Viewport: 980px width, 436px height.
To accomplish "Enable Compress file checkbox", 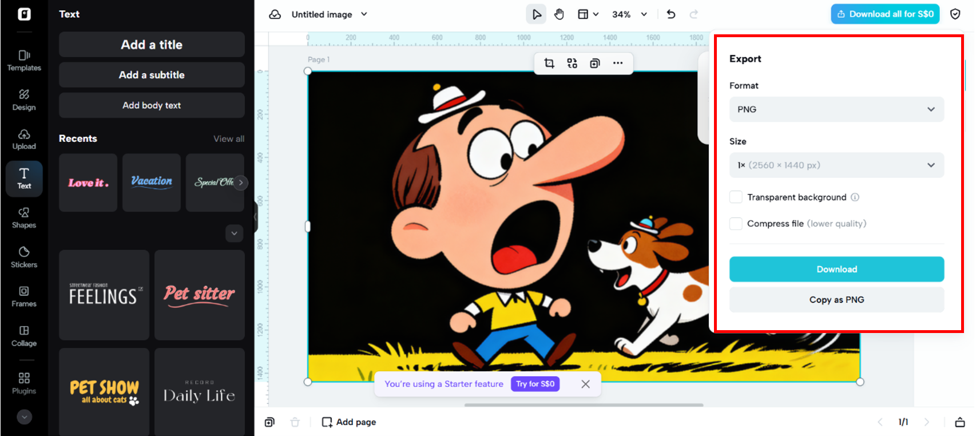I will [x=736, y=224].
